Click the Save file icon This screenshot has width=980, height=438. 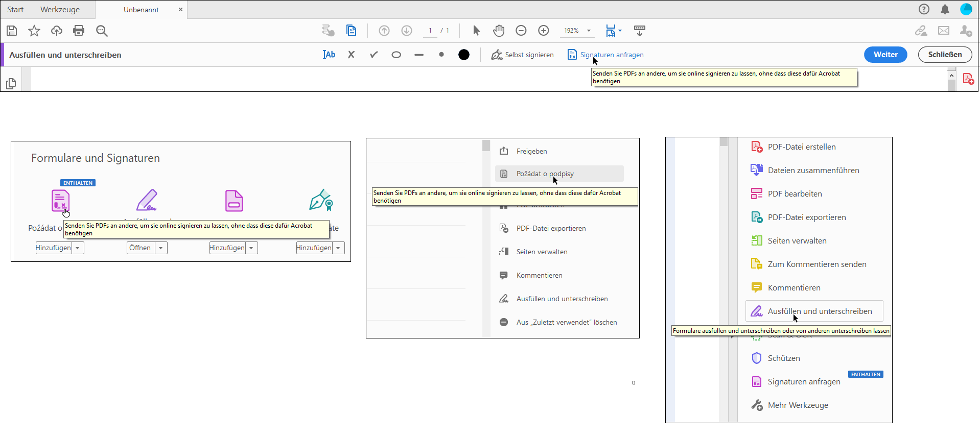12,31
